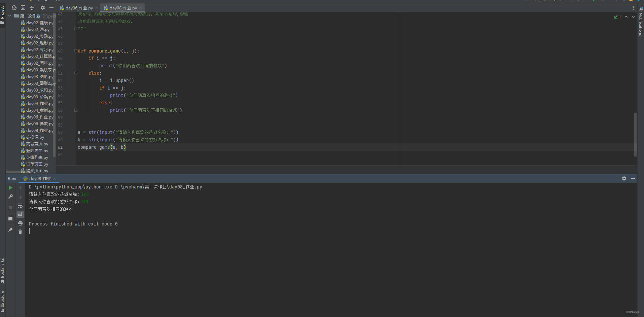Close the day08_作业.py editor tab
The height and width of the screenshot is (317, 644).
(x=141, y=8)
